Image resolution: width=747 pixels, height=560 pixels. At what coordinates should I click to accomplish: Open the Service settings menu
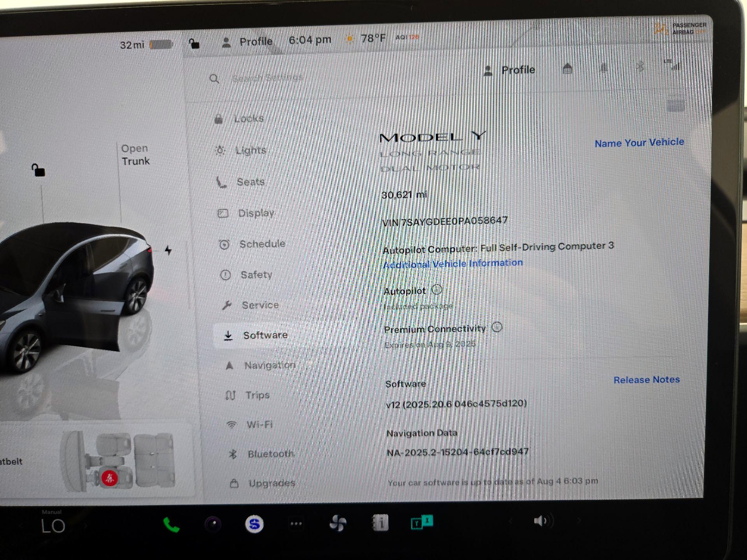tap(251, 305)
